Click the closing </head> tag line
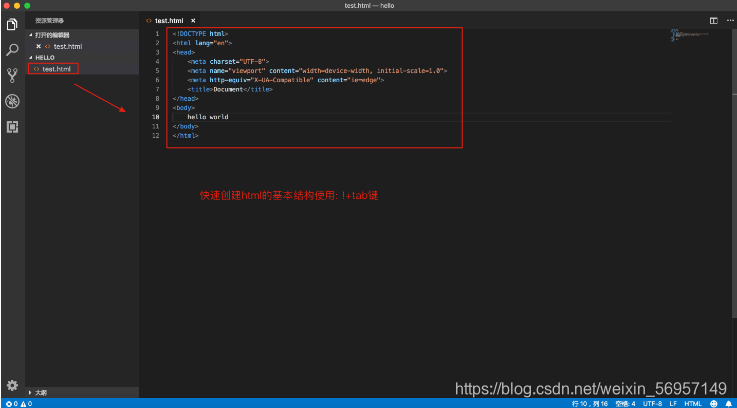This screenshot has height=408, width=737. pos(185,99)
